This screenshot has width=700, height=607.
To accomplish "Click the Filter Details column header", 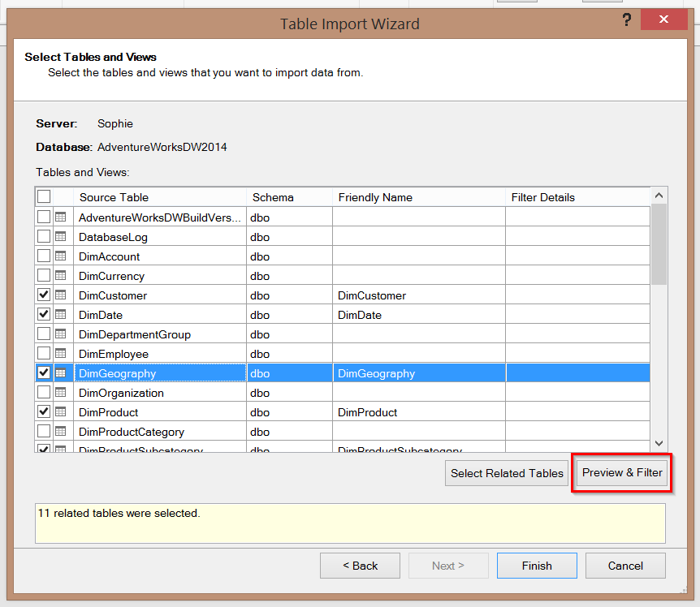I will point(577,197).
